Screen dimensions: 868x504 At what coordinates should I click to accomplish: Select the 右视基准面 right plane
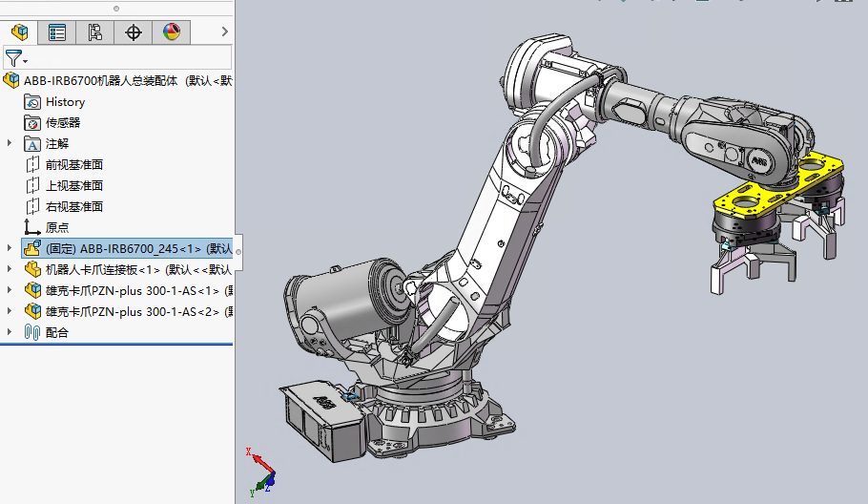[74, 207]
